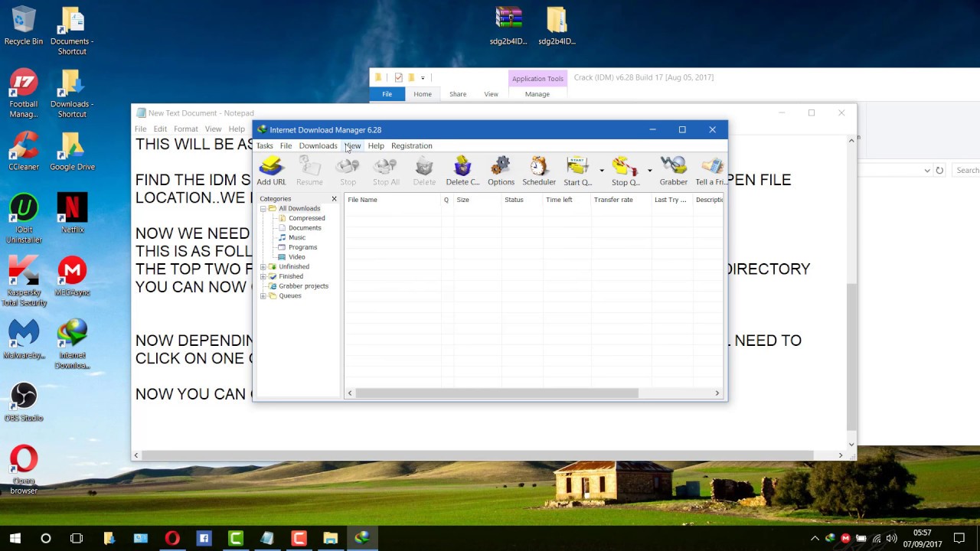Open Opera browser desktop icon
980x551 pixels.
click(24, 470)
